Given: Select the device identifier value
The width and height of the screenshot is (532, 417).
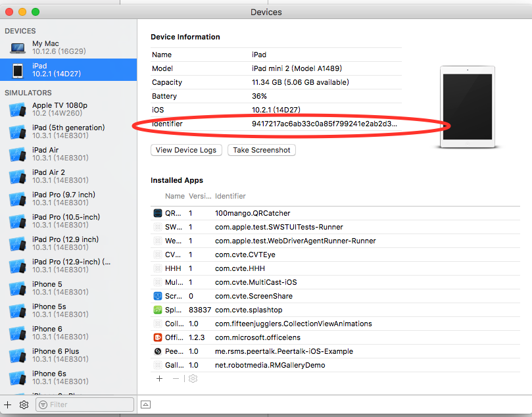Looking at the screenshot, I should coord(324,124).
